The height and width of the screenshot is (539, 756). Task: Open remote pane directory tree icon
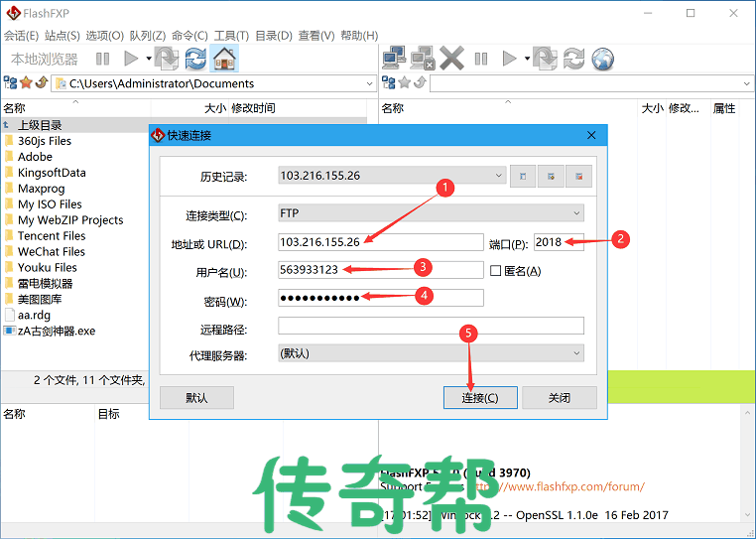(x=389, y=83)
